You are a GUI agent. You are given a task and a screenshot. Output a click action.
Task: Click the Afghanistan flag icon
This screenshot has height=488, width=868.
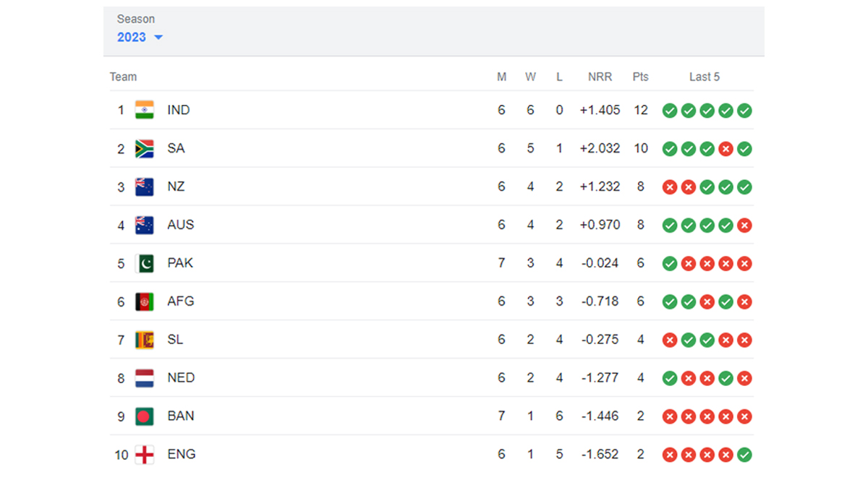click(145, 301)
